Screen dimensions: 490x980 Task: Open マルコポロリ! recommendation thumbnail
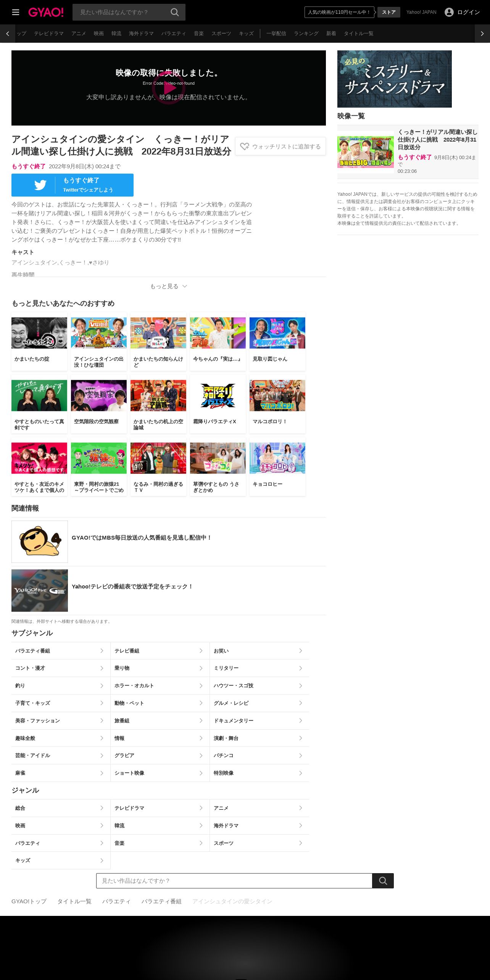tap(277, 395)
